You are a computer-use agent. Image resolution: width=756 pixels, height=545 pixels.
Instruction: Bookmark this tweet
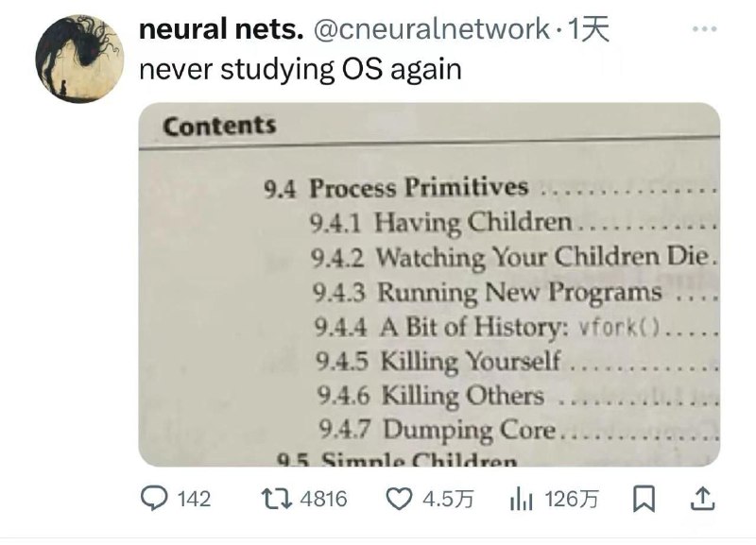[642, 499]
